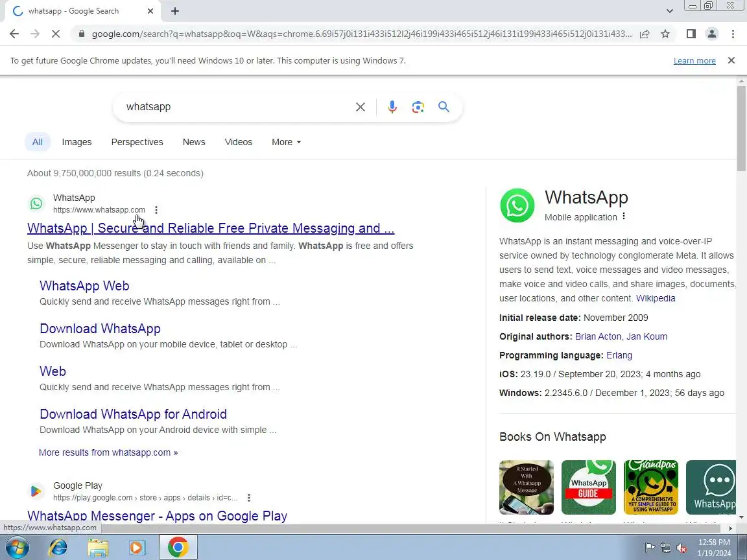Click the vertical scrollbar down arrow
747x560 pixels.
tap(741, 517)
